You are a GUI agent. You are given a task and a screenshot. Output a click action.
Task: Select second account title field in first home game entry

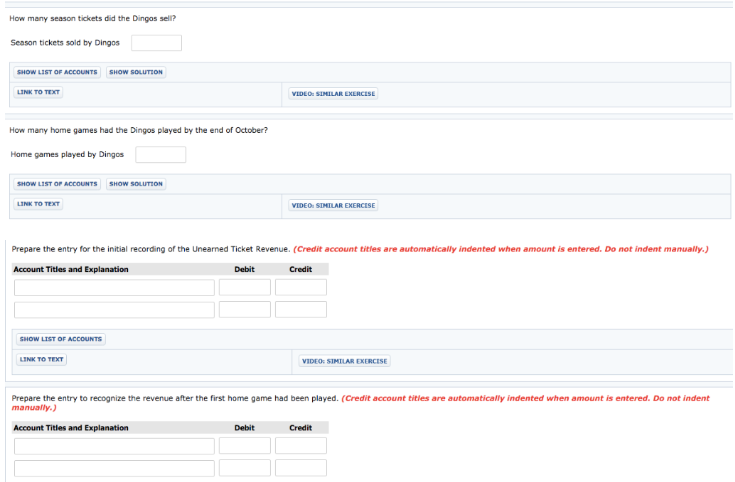[x=114, y=468]
